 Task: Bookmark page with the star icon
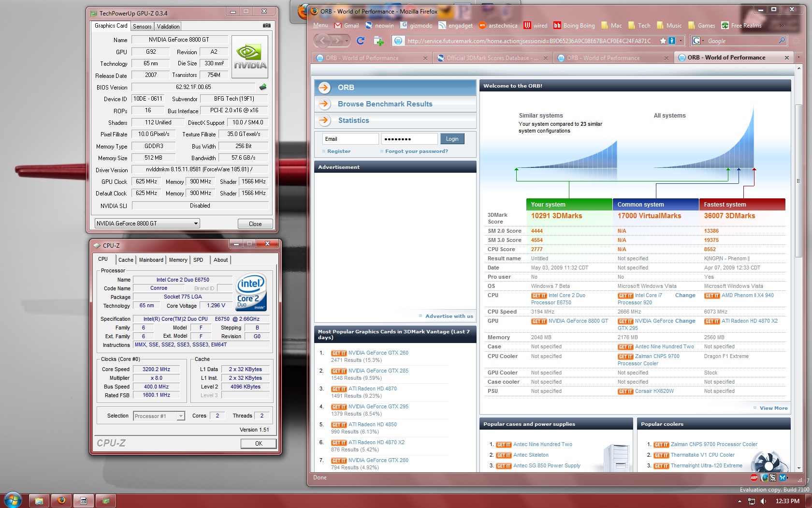click(663, 41)
